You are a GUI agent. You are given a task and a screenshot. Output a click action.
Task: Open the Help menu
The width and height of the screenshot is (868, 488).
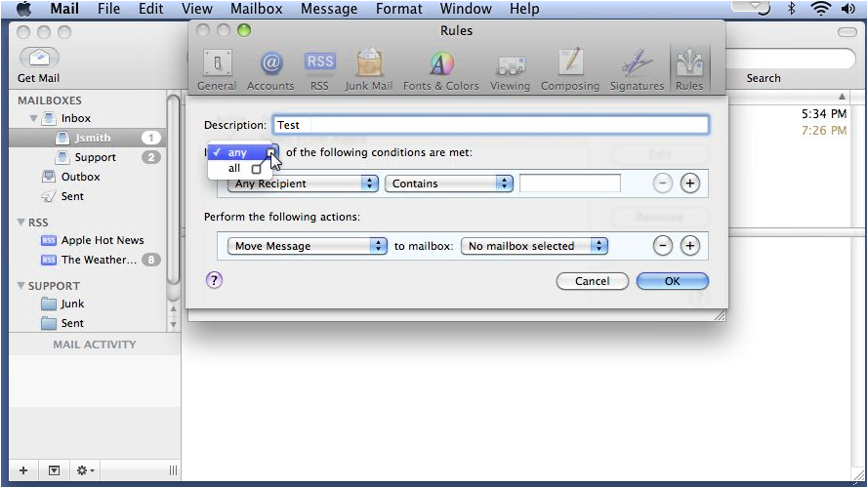click(524, 9)
